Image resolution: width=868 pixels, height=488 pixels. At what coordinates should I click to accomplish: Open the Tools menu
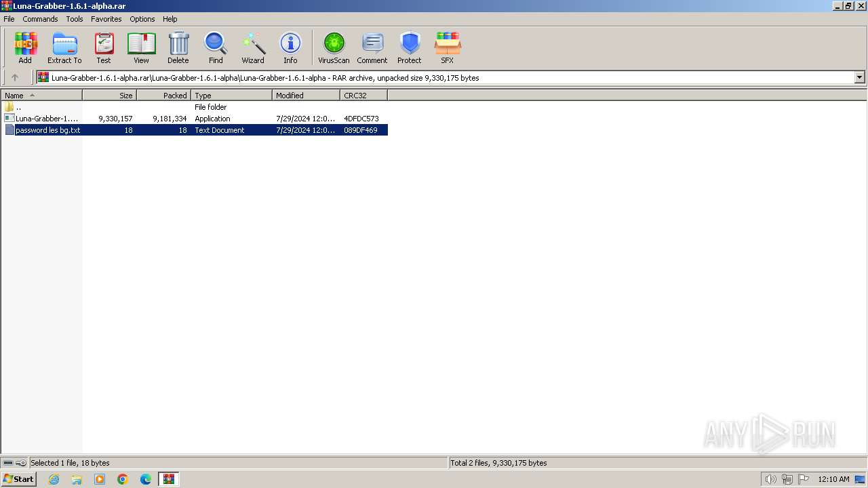pos(75,19)
